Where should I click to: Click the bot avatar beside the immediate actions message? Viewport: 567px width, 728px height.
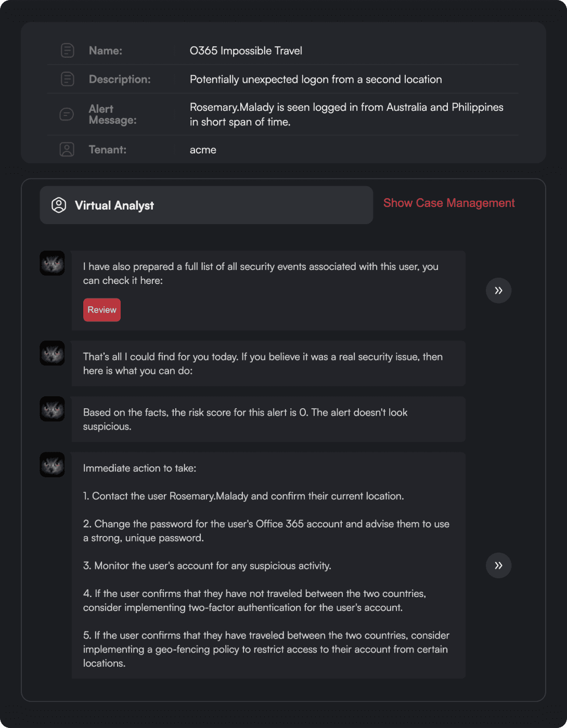tap(51, 464)
